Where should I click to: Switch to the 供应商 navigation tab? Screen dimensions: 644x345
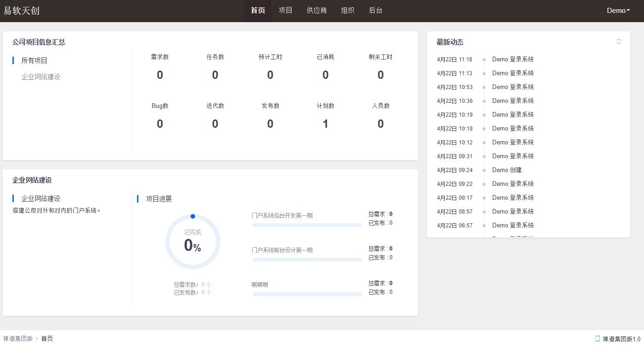tap(316, 11)
